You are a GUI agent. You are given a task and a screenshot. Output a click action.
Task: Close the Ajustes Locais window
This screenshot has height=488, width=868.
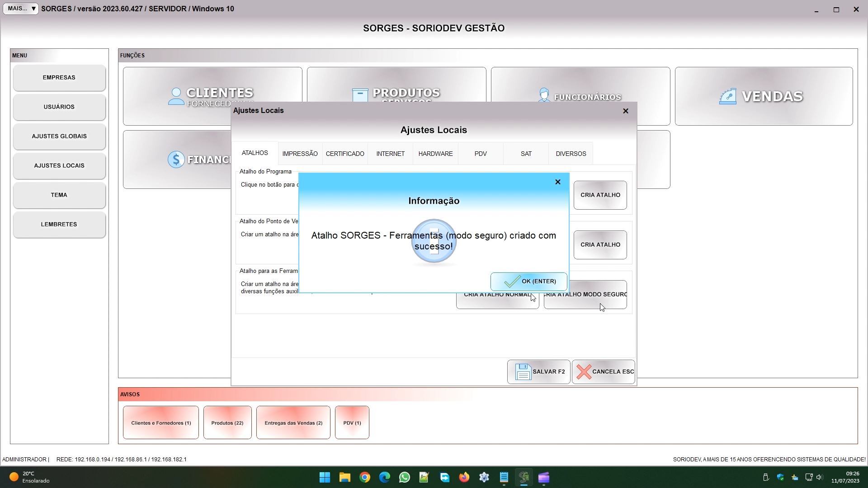[x=625, y=111]
